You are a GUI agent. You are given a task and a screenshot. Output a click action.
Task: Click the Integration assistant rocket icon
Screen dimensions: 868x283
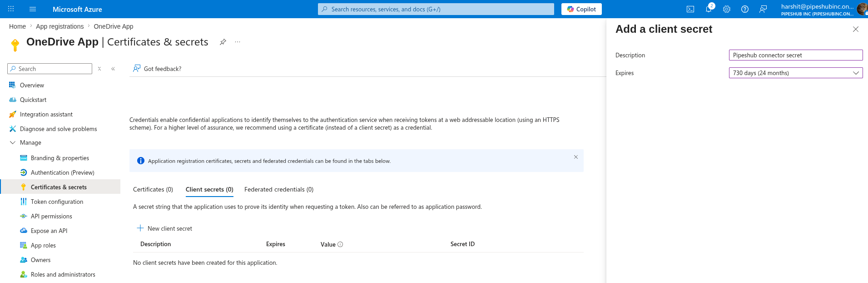12,114
